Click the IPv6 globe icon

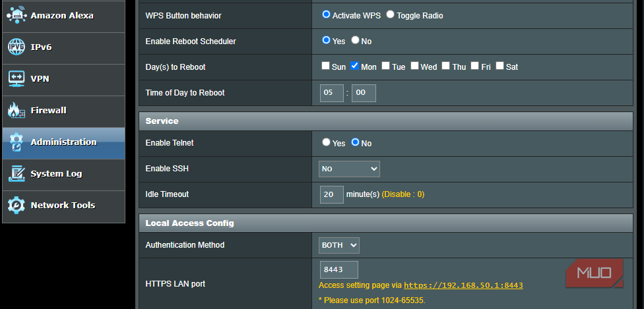tap(16, 47)
